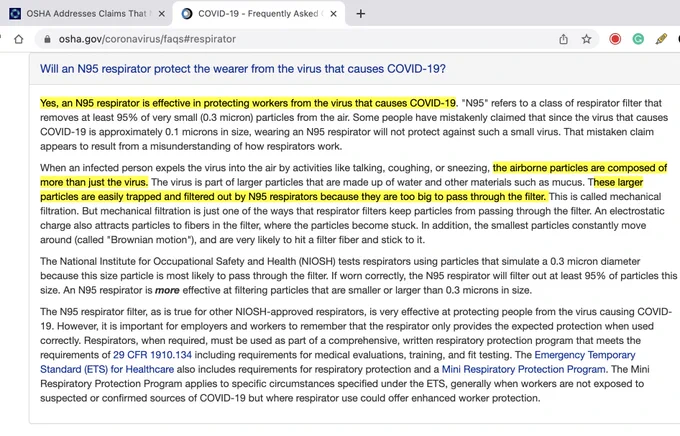Switch to OSHA Addresses Claims tab

pyautogui.click(x=86, y=14)
